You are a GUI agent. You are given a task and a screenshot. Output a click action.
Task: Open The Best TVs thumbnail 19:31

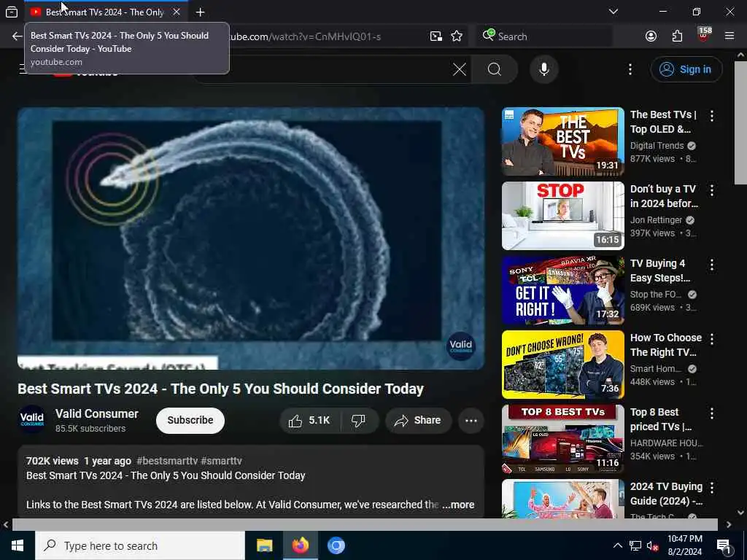tap(562, 141)
